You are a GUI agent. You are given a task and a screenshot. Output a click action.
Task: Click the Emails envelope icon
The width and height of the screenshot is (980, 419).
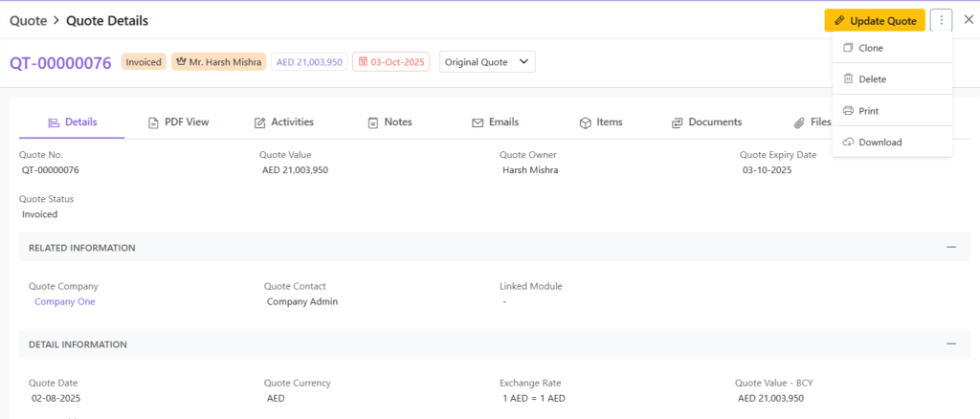[x=477, y=122]
